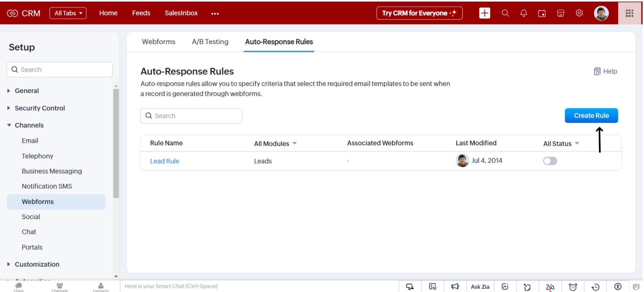Click inside the Auto-Response Rules search field
Viewport: 644px width, 292px height.
pos(191,116)
